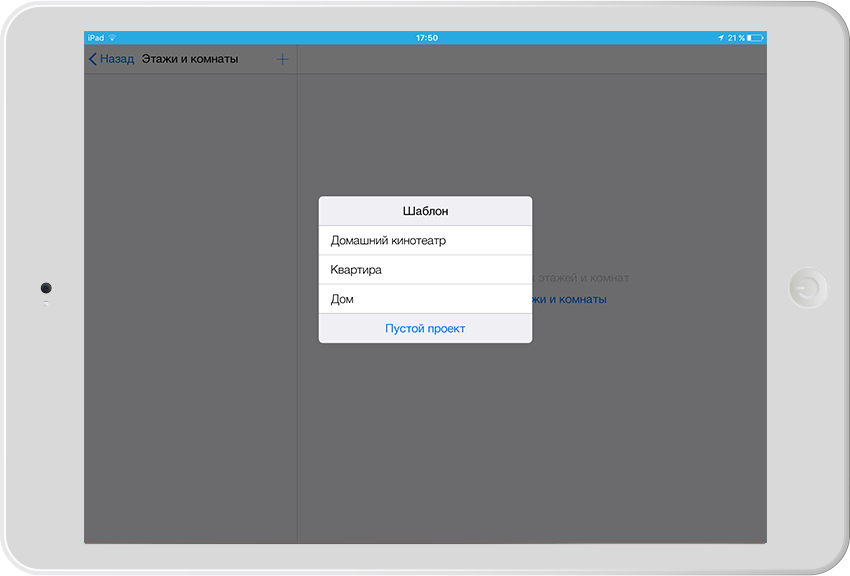The image size is (850, 576).
Task: Tap the back chevron arrow icon
Action: click(x=93, y=59)
